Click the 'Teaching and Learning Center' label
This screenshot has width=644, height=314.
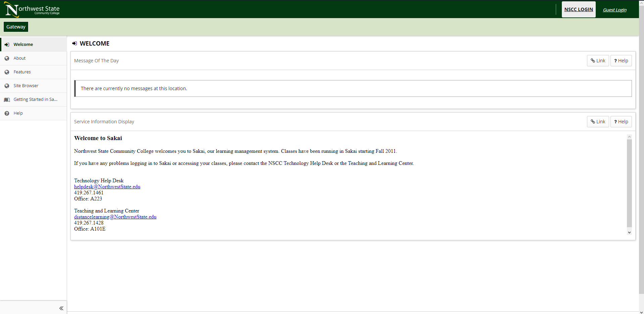click(x=107, y=211)
